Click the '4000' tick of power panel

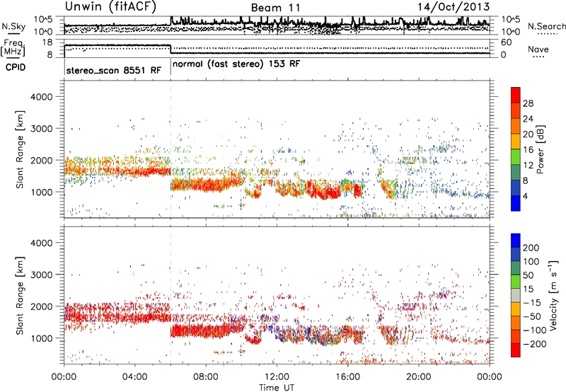click(42, 97)
